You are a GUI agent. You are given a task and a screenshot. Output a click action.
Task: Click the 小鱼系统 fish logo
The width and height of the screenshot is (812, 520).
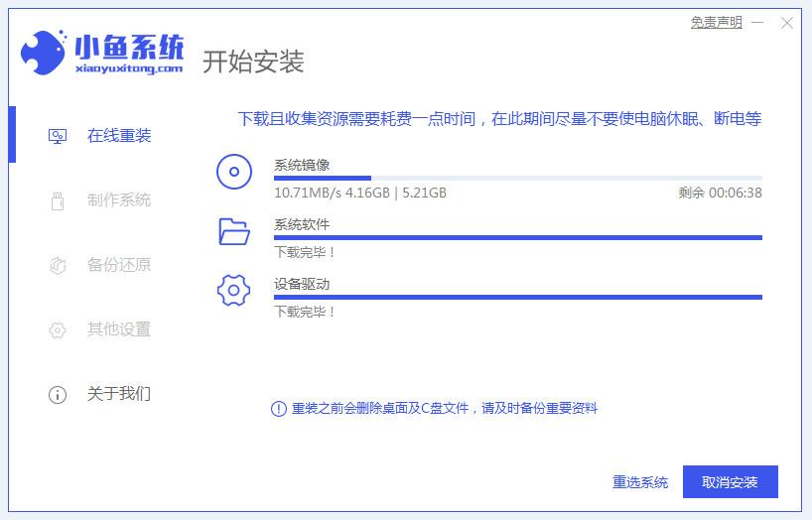(x=44, y=55)
